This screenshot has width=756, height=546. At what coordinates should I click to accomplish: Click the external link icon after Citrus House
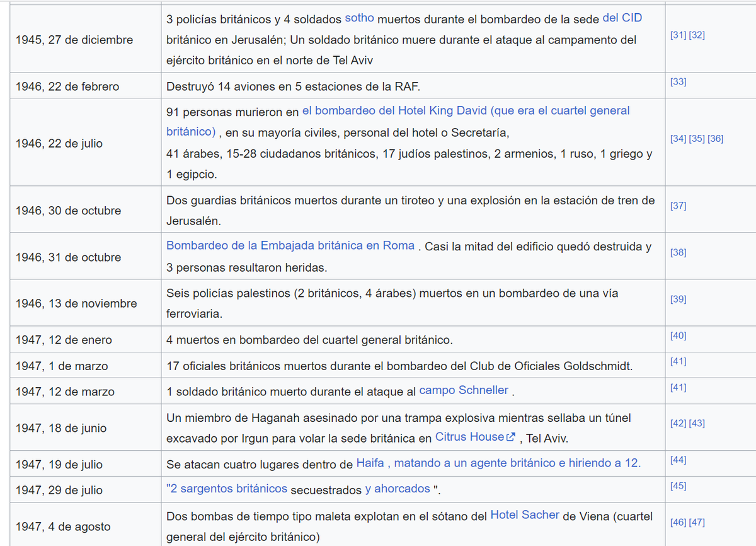click(x=511, y=437)
